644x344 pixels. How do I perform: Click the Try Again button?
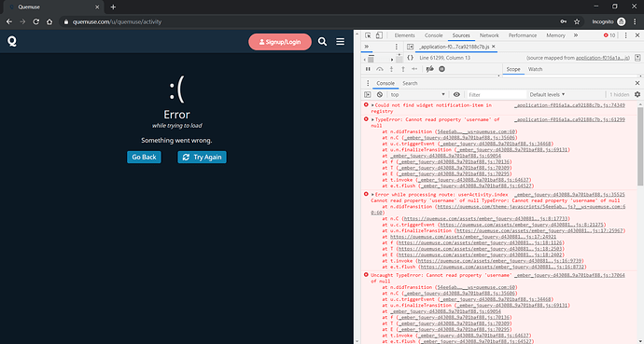202,157
